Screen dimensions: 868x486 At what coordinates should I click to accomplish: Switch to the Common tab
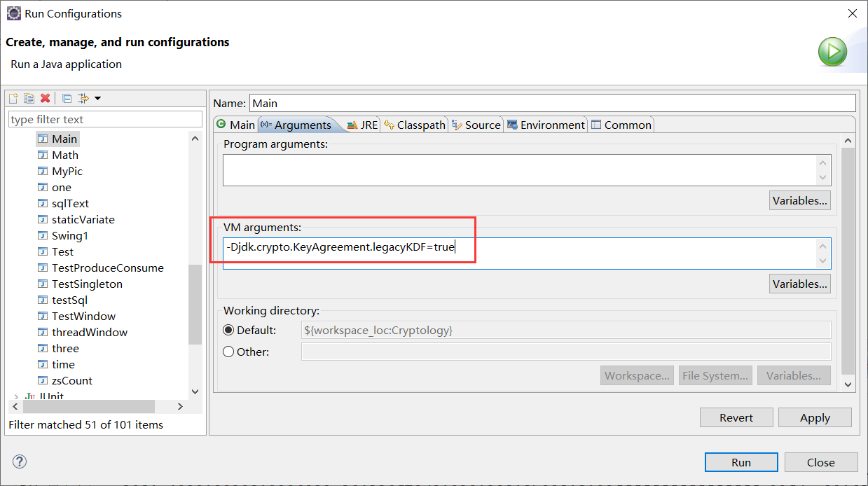621,125
